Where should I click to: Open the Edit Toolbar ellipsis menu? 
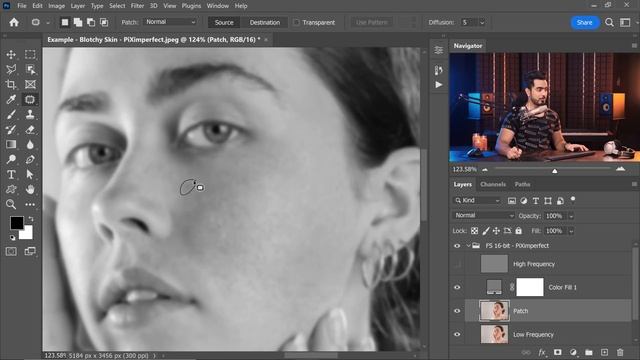pos(30,204)
